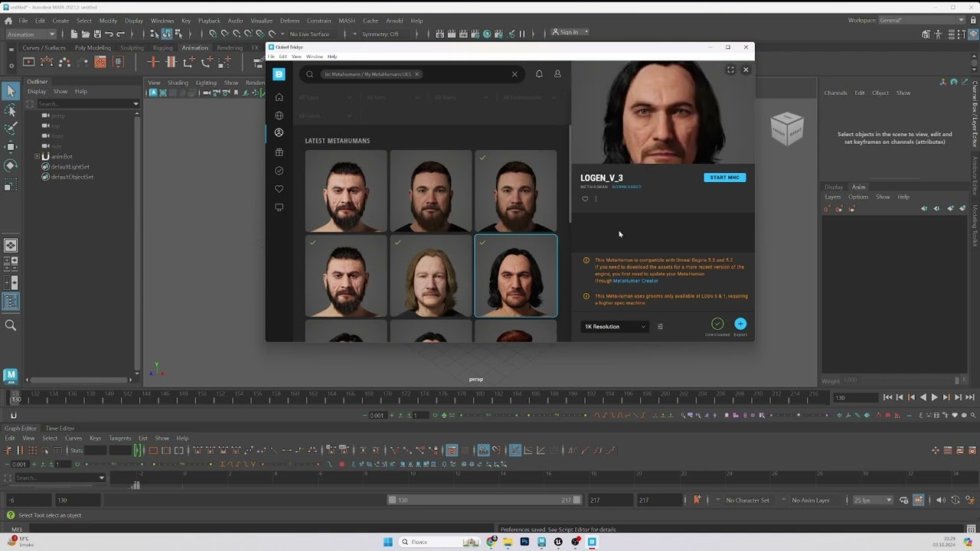
Task: Click the current frame field showing 130
Action: coord(856,398)
